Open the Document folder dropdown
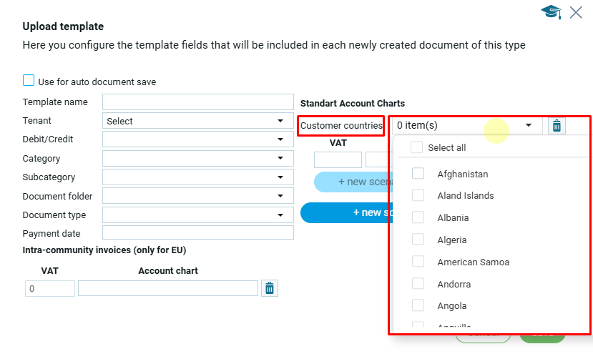Viewport: 593px width, 364px height. [x=198, y=196]
